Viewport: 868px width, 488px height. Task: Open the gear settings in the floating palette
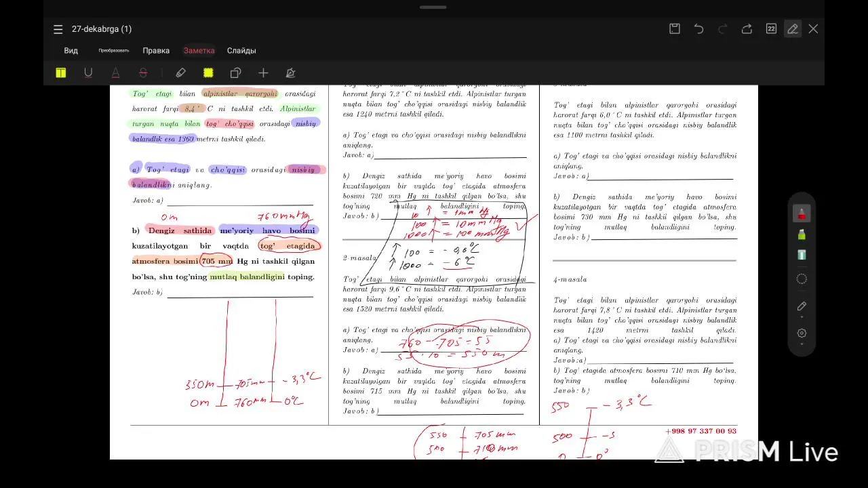(x=802, y=333)
